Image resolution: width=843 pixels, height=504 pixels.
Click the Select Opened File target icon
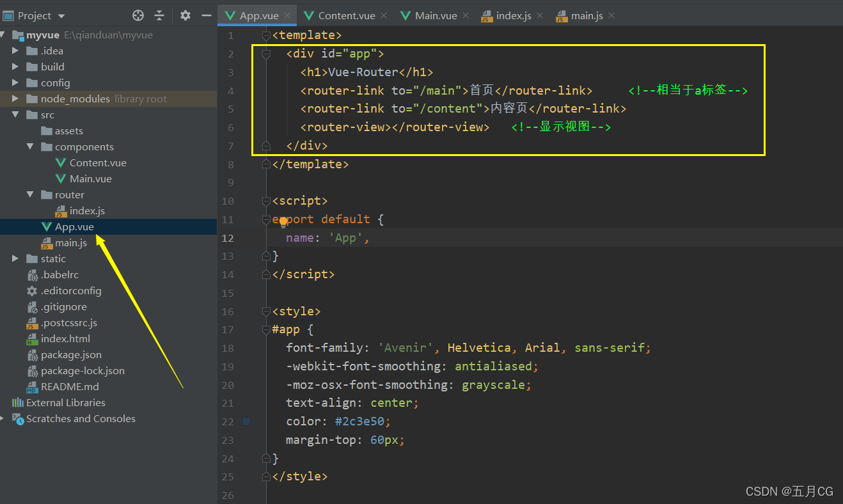pos(138,15)
